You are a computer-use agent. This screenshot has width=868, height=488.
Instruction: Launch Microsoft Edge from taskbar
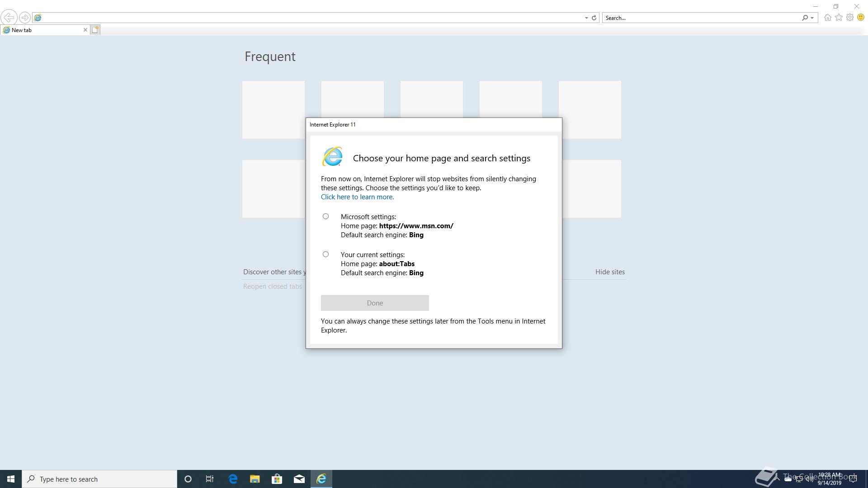(233, 479)
